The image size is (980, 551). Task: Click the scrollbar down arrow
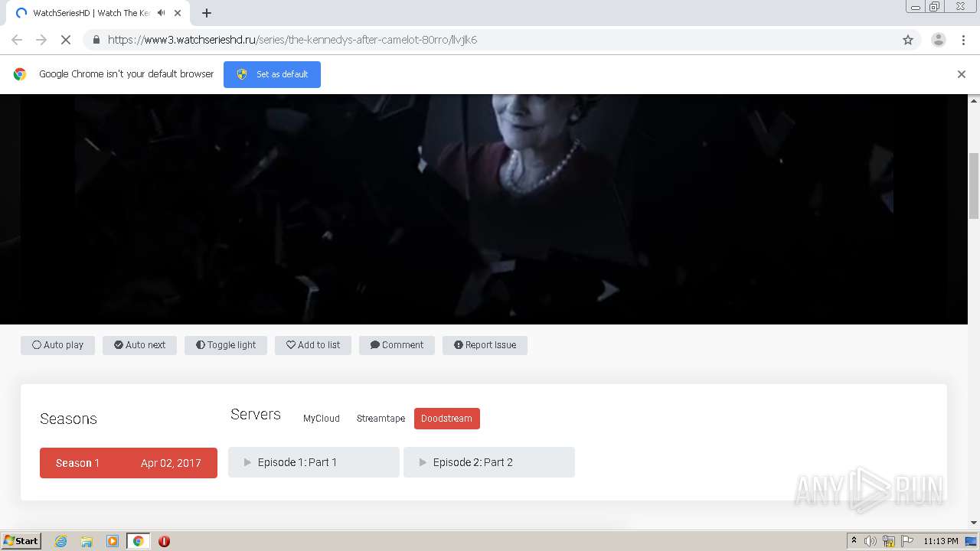[x=974, y=523]
